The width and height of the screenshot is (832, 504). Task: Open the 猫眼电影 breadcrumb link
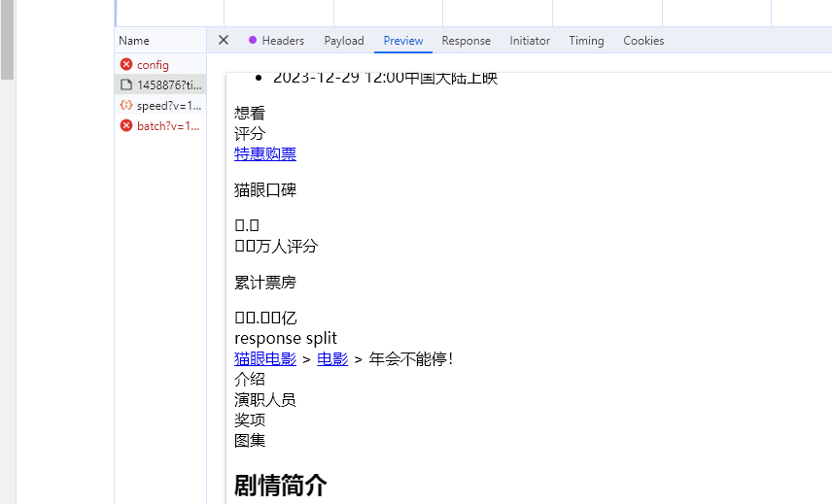[x=265, y=359]
